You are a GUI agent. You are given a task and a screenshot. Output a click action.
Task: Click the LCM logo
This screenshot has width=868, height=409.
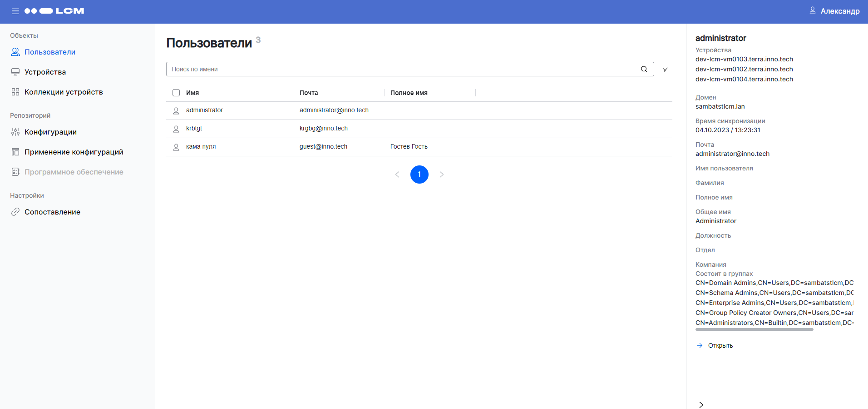(54, 11)
